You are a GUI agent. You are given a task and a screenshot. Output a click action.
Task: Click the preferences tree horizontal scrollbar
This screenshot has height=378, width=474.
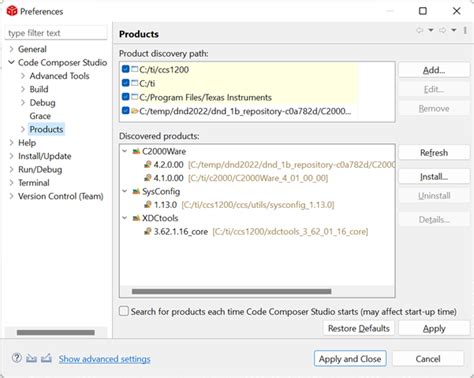[56, 332]
